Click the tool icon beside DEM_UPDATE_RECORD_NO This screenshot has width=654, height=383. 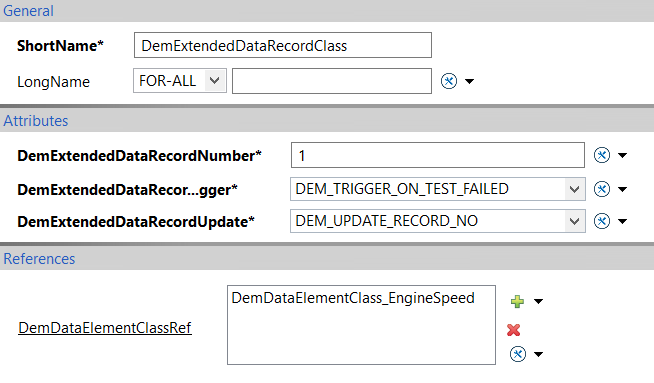(601, 221)
